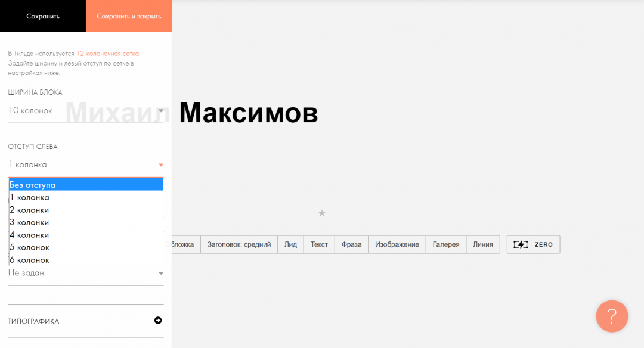The width and height of the screenshot is (644, 348).
Task: Collapse the Отступ слева dropdown
Action: coord(86,165)
